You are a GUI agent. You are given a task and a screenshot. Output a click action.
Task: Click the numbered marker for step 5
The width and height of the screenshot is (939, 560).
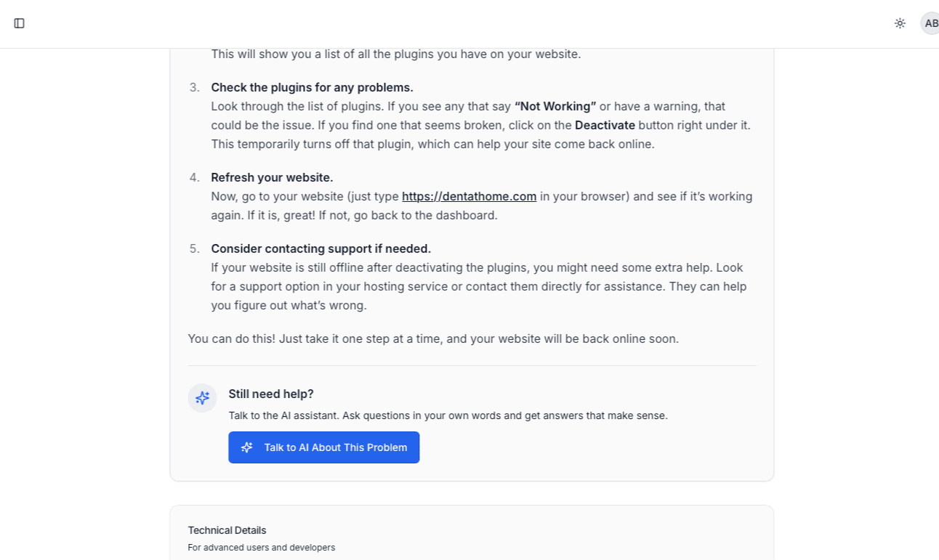point(194,248)
